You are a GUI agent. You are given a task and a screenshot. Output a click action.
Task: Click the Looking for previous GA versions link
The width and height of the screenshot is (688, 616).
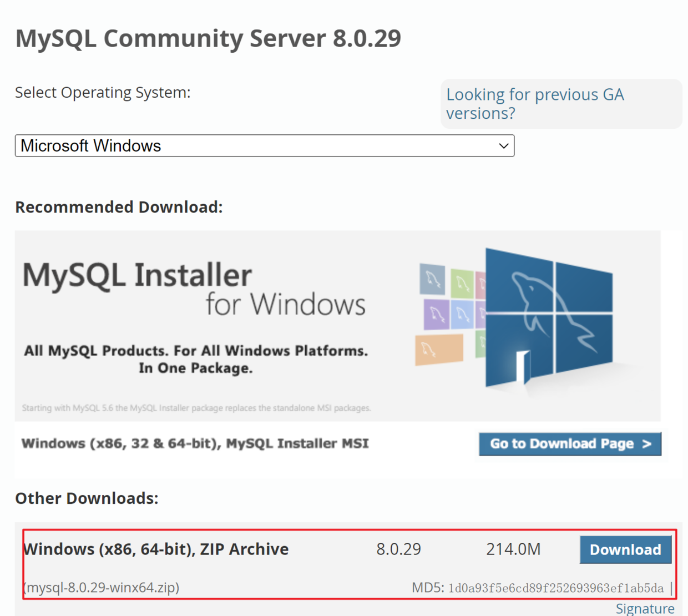click(x=535, y=104)
